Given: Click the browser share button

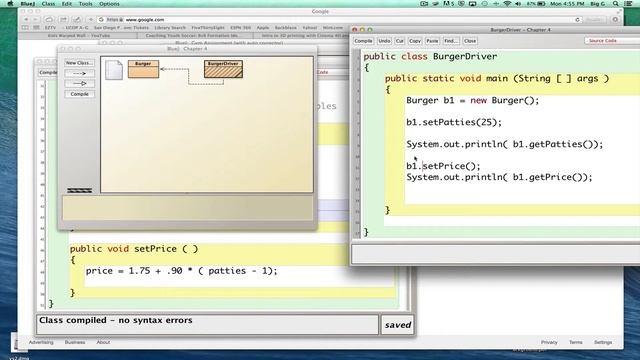Looking at the screenshot, I should point(63,20).
